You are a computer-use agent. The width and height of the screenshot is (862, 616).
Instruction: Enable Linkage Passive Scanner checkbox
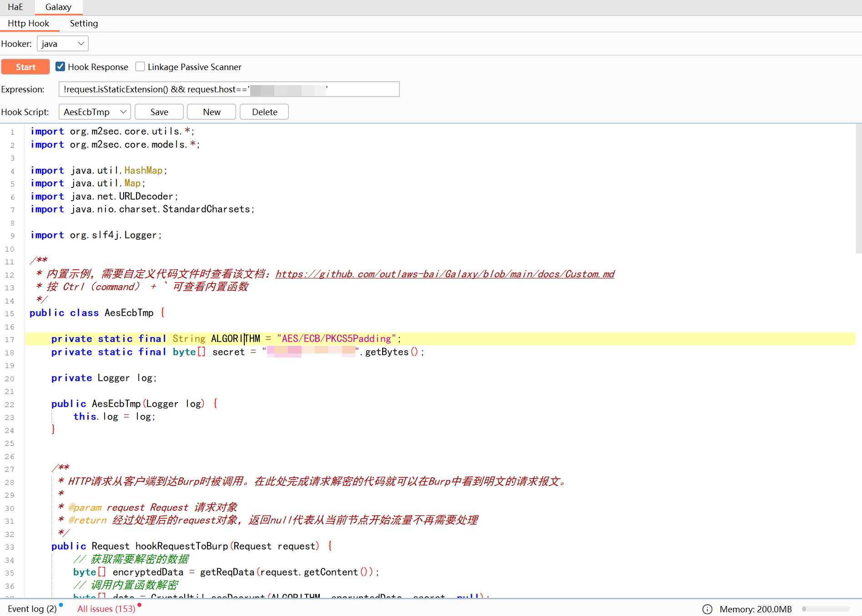pos(140,67)
